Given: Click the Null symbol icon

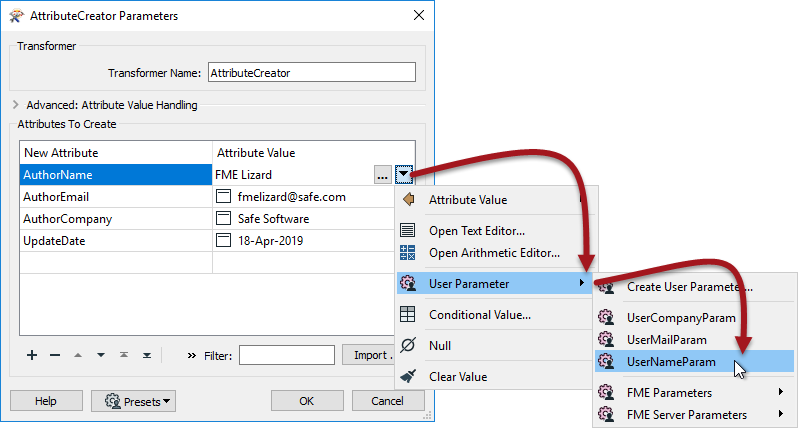Looking at the screenshot, I should coord(408,345).
